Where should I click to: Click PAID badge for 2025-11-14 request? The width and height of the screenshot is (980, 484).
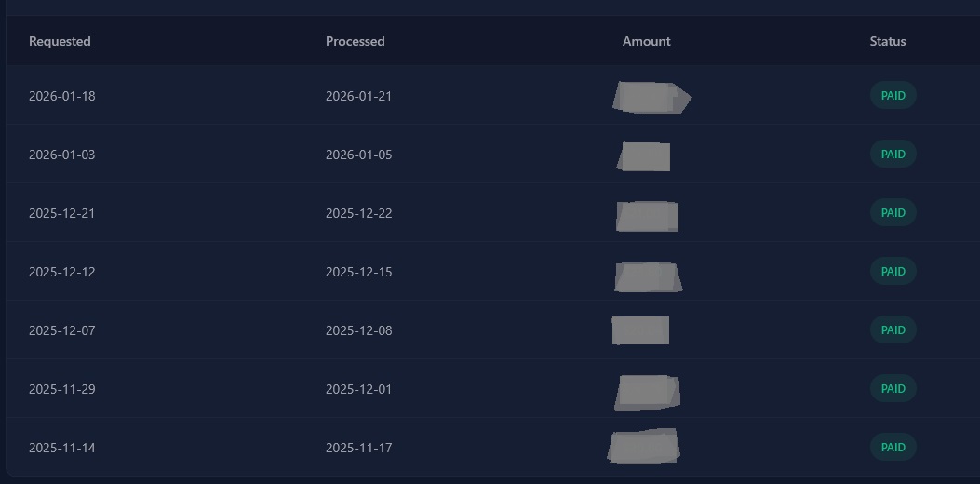pos(893,448)
